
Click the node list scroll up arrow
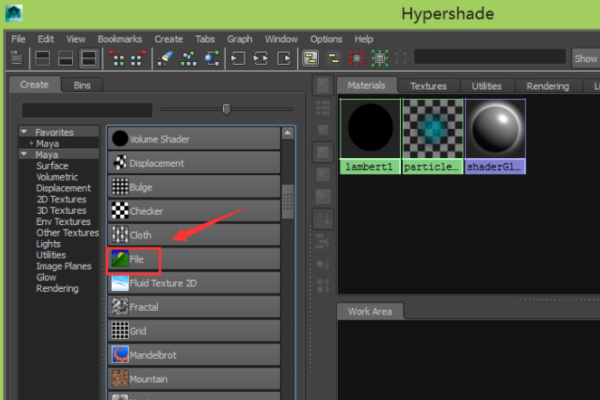[x=287, y=133]
